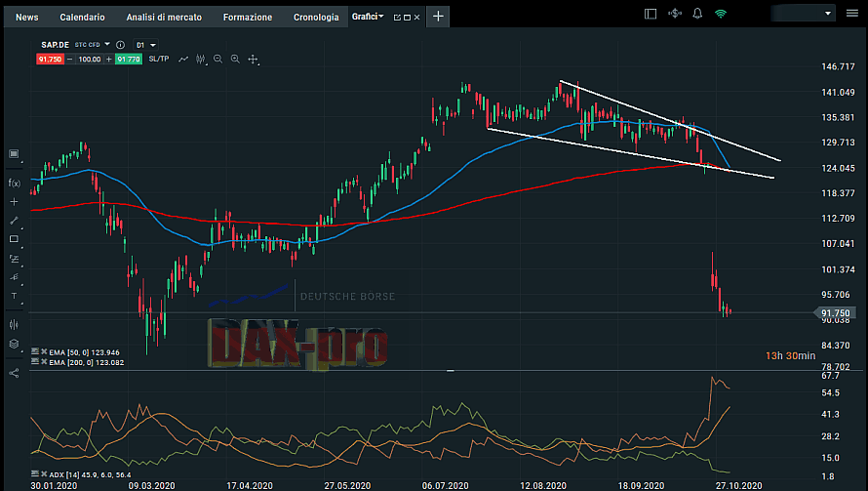This screenshot has width=868, height=491.
Task: Open the Analisi di mercato tab
Action: click(x=164, y=18)
